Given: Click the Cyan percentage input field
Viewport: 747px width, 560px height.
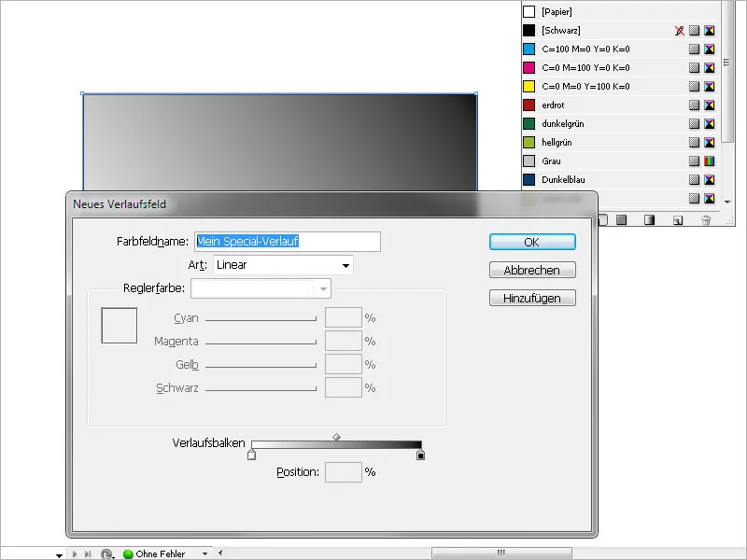Looking at the screenshot, I should tap(344, 317).
